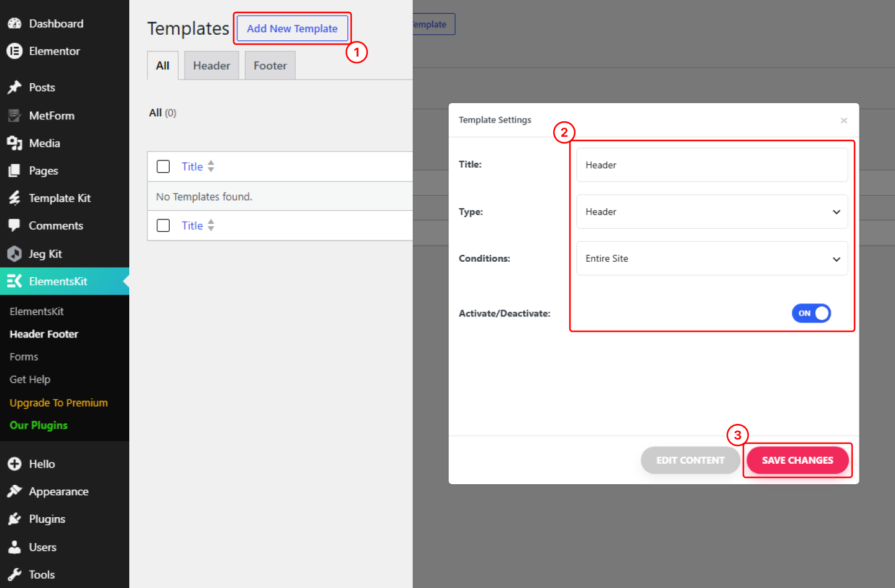Click the Pages icon
This screenshot has height=588, width=895.
click(x=15, y=170)
